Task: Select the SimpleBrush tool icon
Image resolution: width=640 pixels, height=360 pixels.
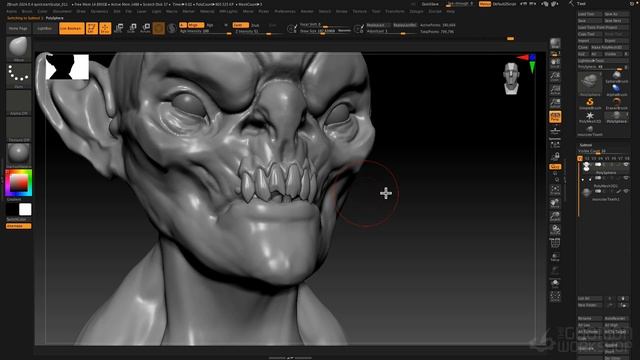Action: pos(590,103)
